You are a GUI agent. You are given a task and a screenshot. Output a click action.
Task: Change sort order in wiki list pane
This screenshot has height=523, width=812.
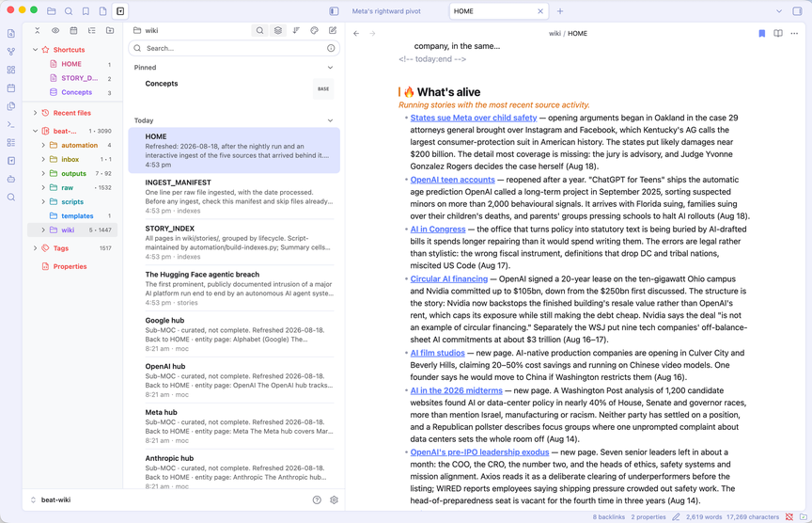click(296, 31)
